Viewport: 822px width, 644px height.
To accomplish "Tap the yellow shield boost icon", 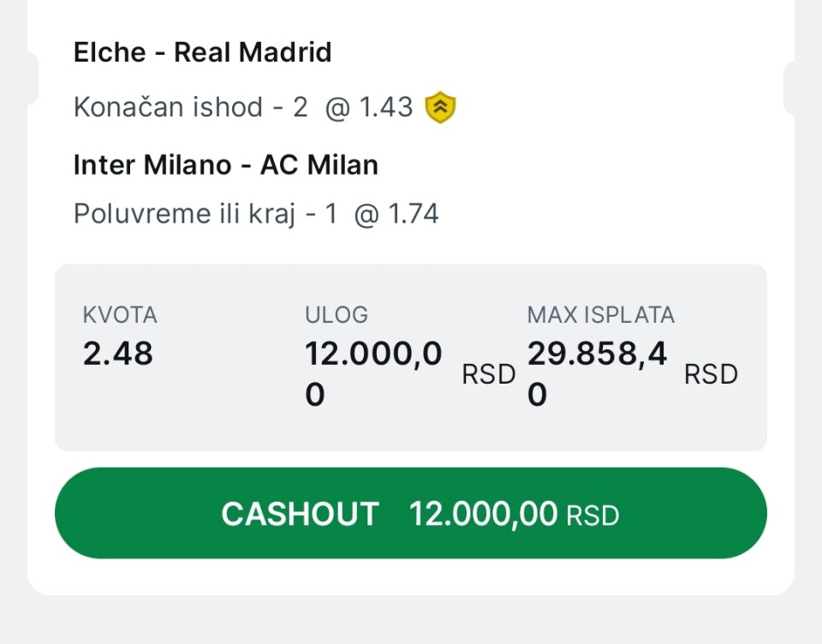I will [x=441, y=108].
